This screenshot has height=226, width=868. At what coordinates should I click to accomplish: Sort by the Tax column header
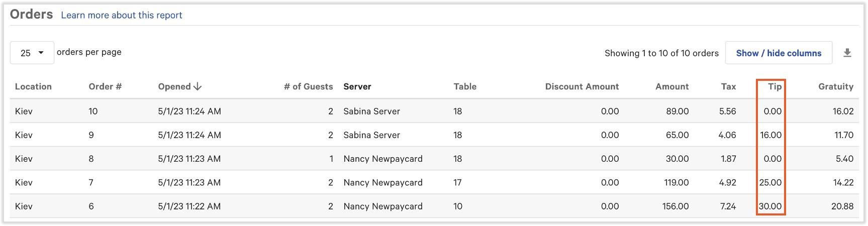point(728,86)
